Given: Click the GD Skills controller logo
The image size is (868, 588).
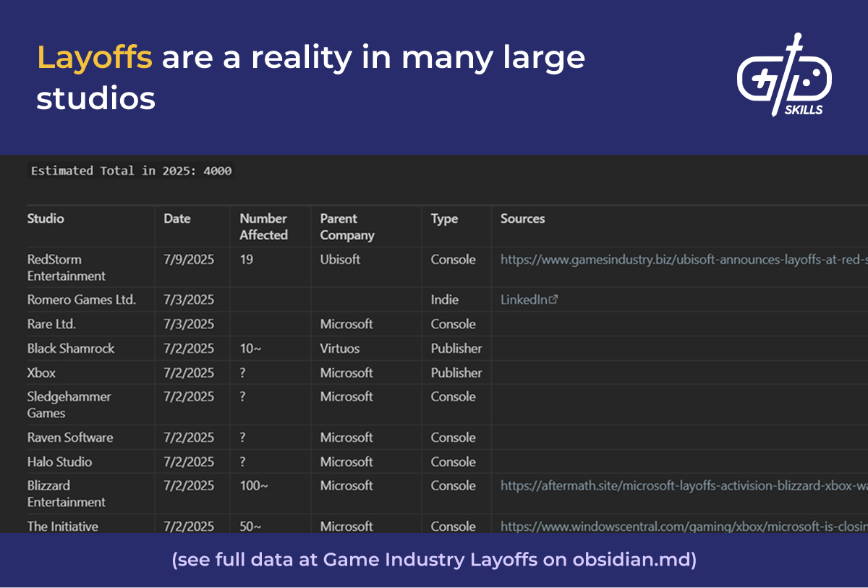Looking at the screenshot, I should point(784,74).
